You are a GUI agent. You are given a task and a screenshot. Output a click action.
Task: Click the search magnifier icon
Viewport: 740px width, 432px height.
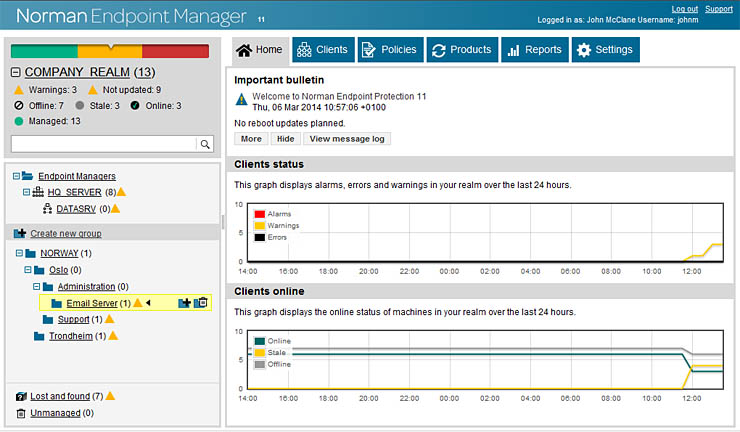(205, 144)
